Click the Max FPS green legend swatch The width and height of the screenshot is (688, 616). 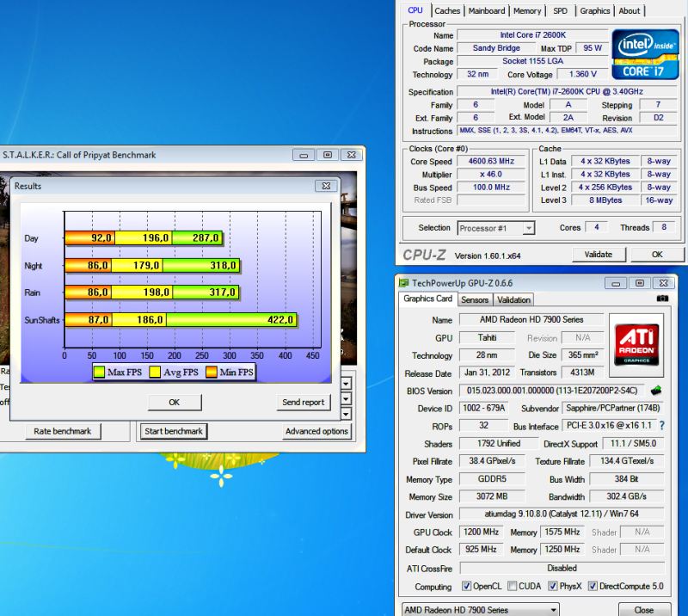(x=99, y=373)
